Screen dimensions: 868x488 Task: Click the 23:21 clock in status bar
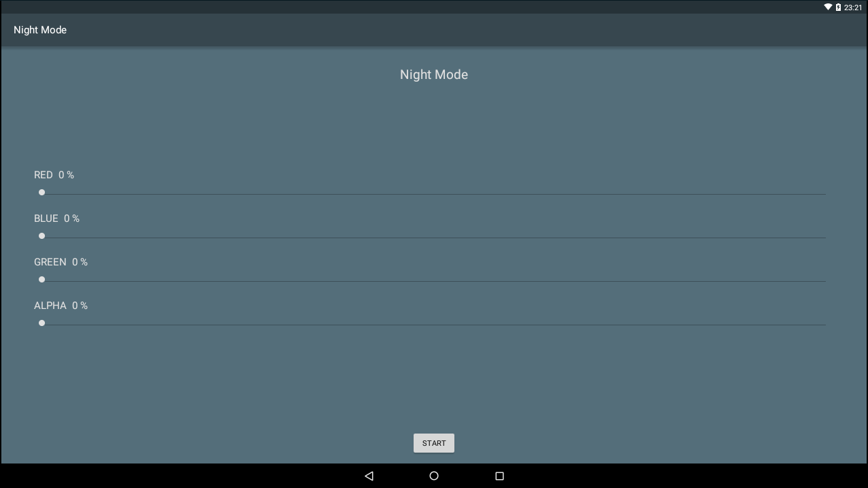pos(853,7)
